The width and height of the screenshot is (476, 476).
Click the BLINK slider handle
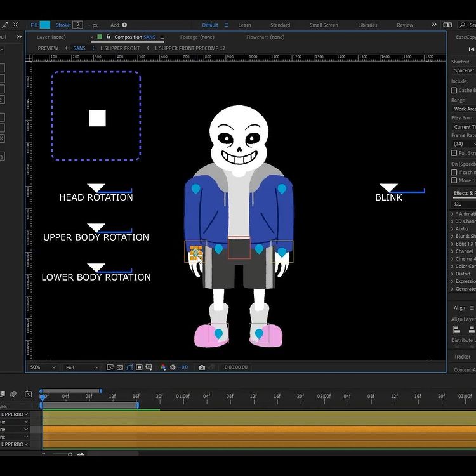(388, 188)
